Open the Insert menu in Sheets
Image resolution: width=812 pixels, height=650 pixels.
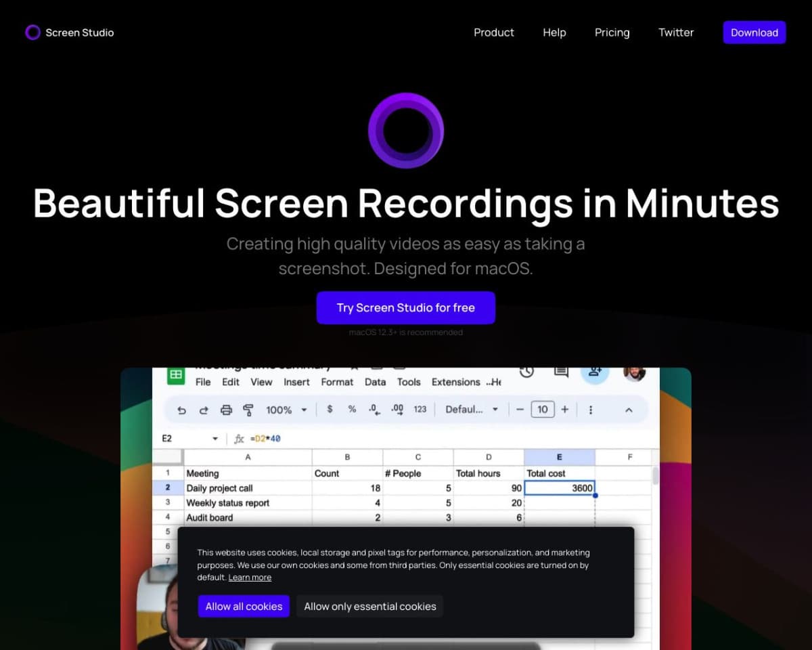pos(296,382)
